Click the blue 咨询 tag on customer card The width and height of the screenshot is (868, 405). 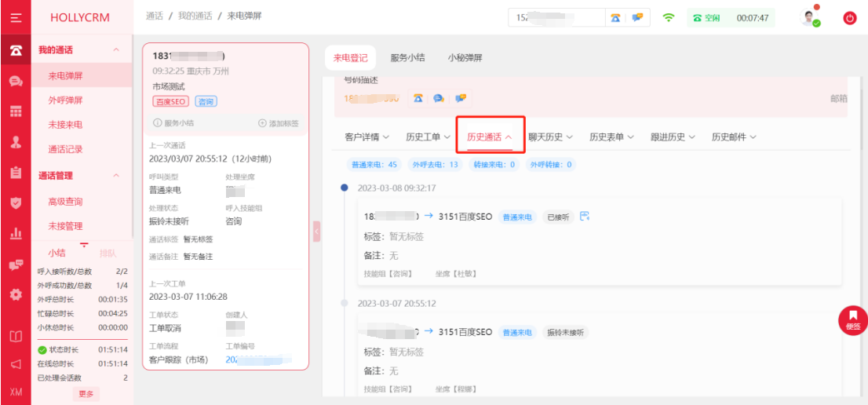[206, 101]
